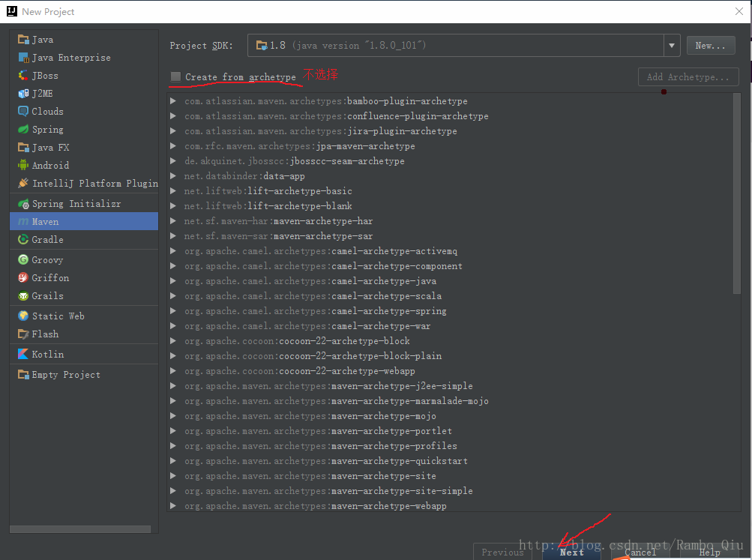Screen dimensions: 752x560
Task: Select Static Web project type
Action: pyautogui.click(x=84, y=316)
